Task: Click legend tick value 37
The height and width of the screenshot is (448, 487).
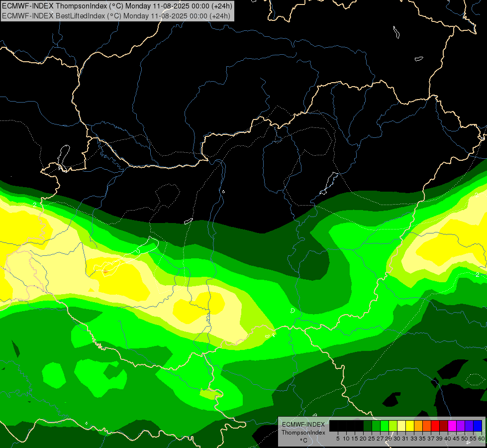Action: click(x=430, y=439)
